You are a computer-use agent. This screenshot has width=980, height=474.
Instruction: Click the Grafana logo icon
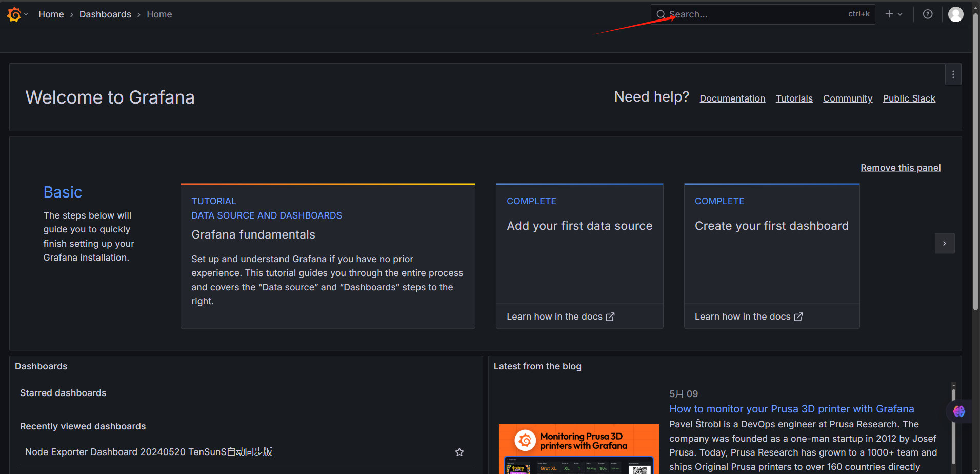[14, 14]
